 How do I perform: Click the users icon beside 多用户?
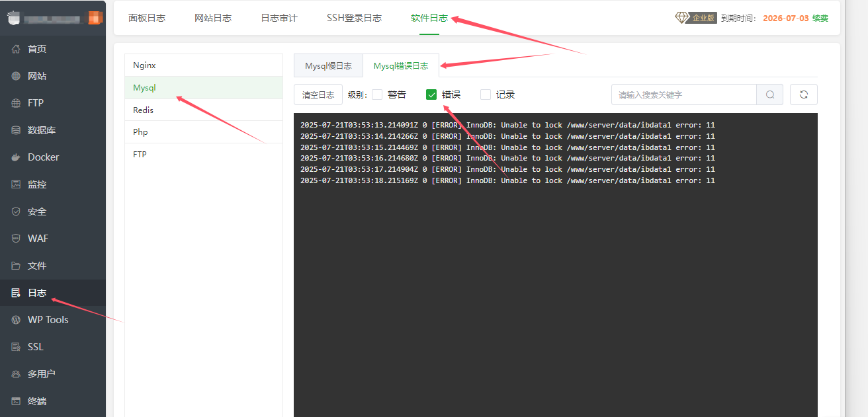coord(16,374)
